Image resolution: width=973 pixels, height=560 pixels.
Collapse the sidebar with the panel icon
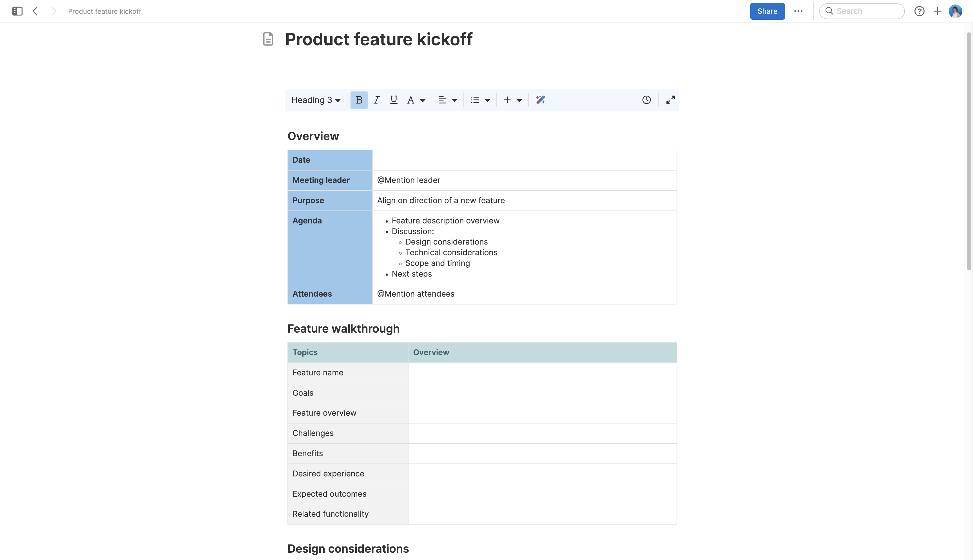point(17,11)
